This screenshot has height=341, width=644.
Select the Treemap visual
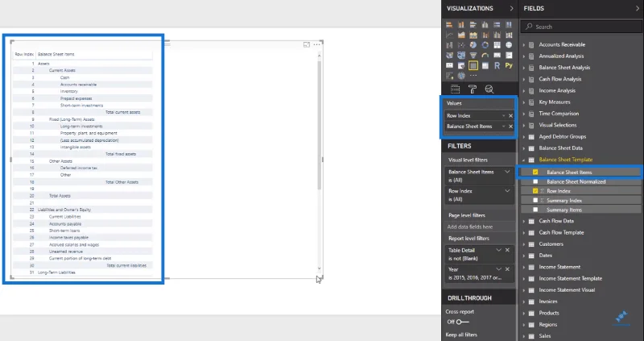497,45
